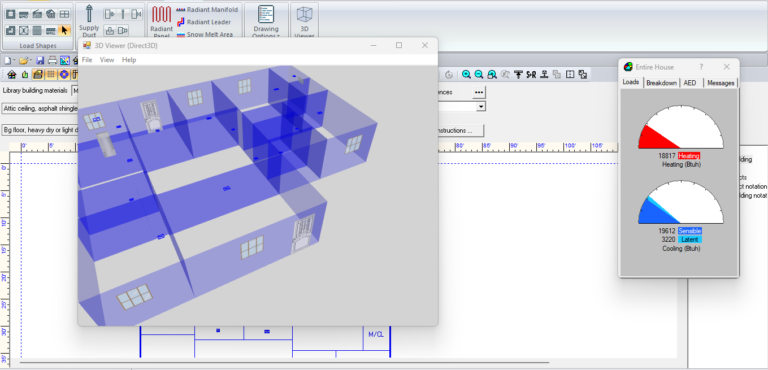Click the overlapping squares icon at toolbar end
768x370 pixels.
pos(582,74)
